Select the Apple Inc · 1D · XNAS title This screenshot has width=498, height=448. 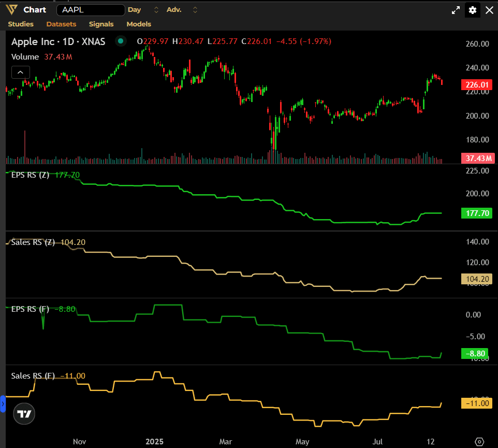click(58, 41)
